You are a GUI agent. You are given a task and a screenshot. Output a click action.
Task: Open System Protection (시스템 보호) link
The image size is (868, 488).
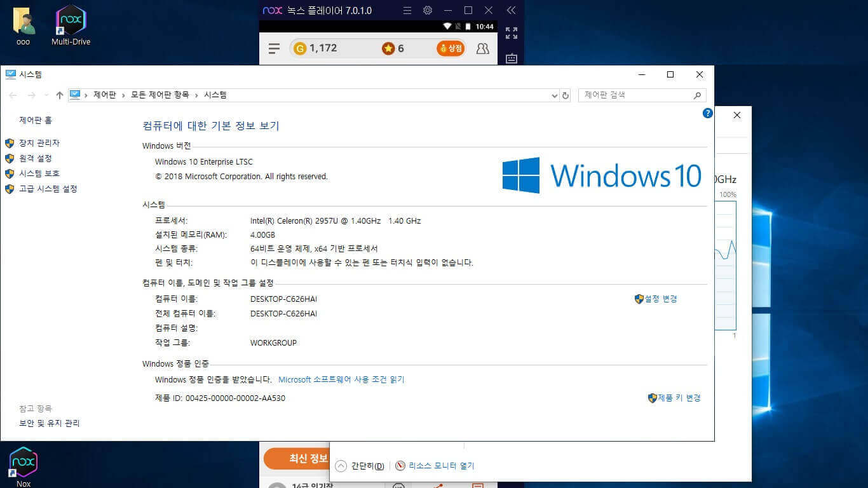coord(39,173)
